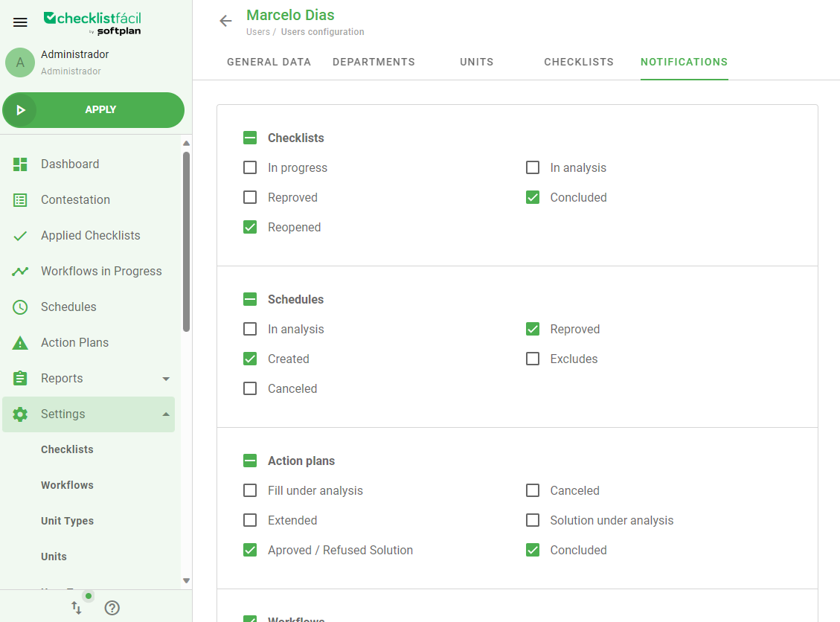Uncheck Schedules Reproved checkbox

tap(533, 329)
